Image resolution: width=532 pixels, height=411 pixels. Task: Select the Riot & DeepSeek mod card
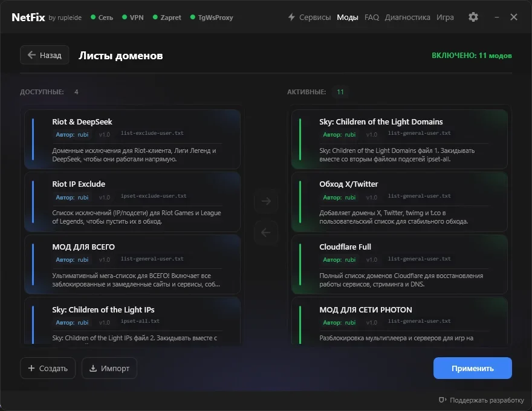(132, 139)
